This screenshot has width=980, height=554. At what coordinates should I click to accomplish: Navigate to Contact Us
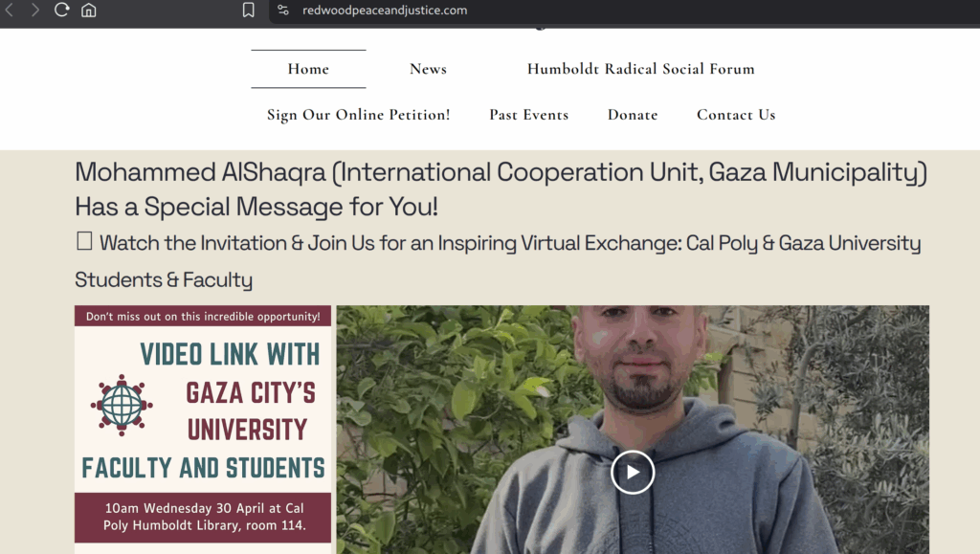pos(736,115)
